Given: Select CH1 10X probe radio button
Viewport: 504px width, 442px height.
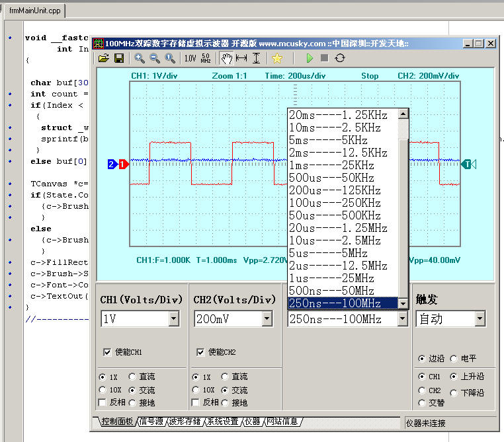Looking at the screenshot, I should pos(103,390).
